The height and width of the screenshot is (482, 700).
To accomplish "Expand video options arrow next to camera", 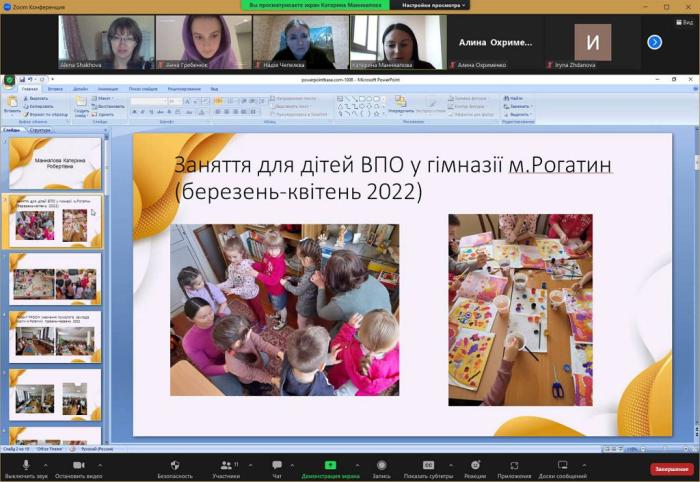I will pos(100,465).
